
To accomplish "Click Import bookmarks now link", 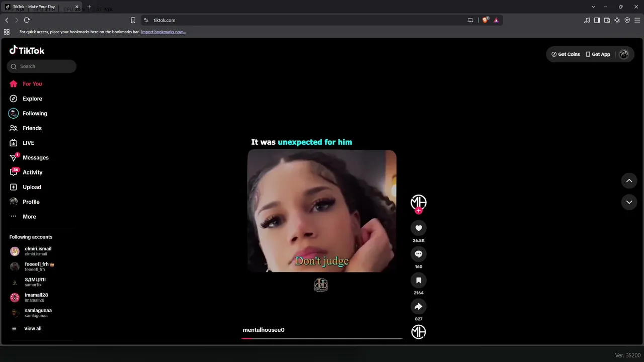I will [x=163, y=32].
